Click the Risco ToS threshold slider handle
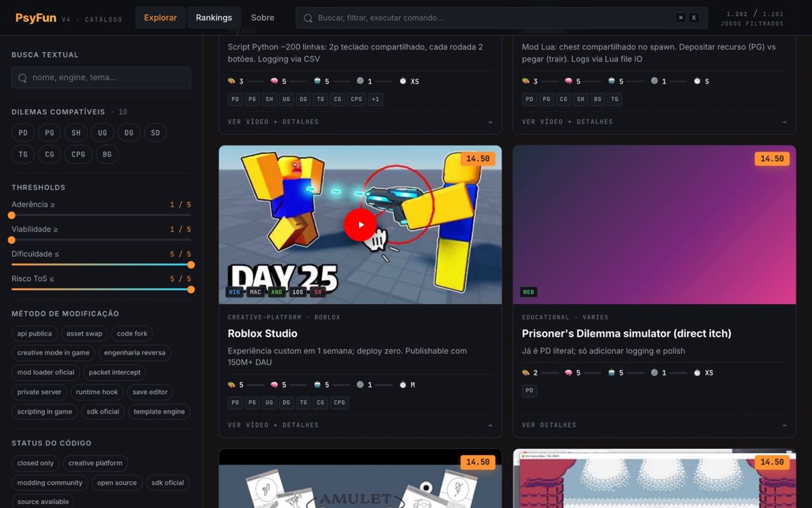 [191, 289]
